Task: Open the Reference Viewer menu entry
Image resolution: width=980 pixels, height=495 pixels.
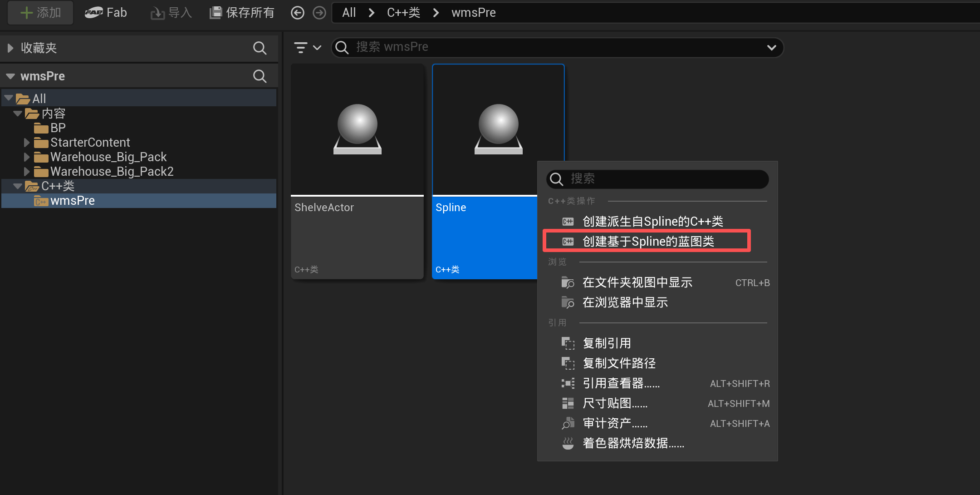Action: click(x=621, y=383)
